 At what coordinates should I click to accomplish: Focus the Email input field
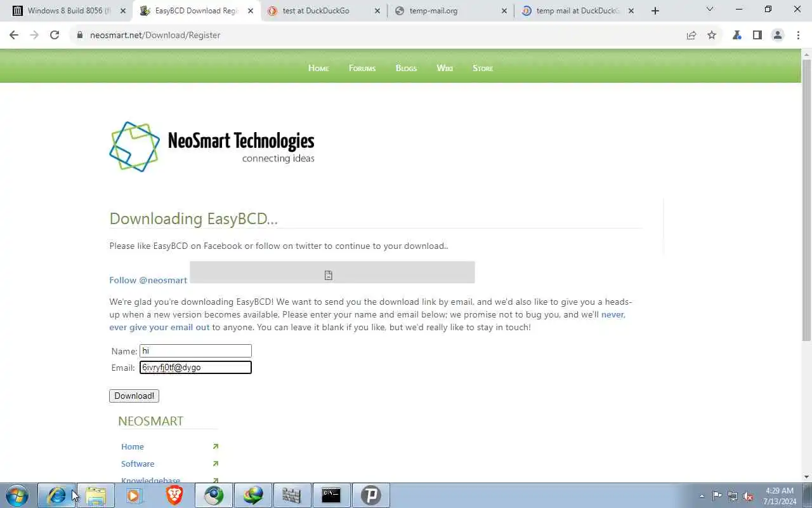coord(195,367)
